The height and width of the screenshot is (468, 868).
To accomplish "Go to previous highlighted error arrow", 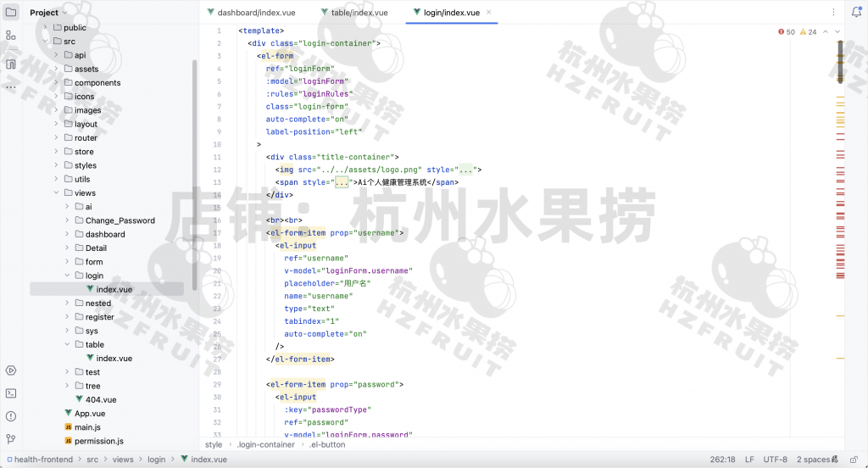I will click(x=826, y=32).
